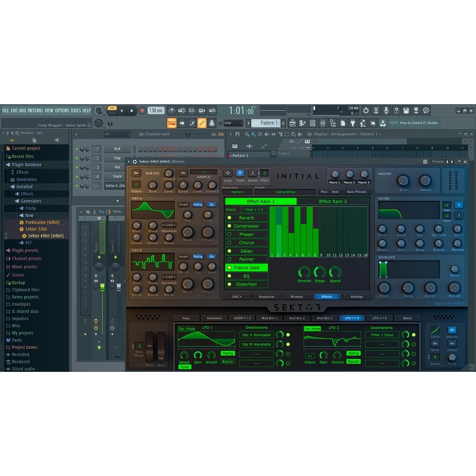Image resolution: width=476 pixels, height=476 pixels.
Task: Collapse the Plugin database tree node
Action: (x=26, y=165)
